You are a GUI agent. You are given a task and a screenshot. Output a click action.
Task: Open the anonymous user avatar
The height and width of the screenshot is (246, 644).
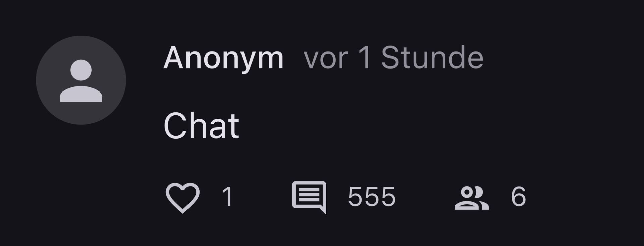[x=81, y=80]
